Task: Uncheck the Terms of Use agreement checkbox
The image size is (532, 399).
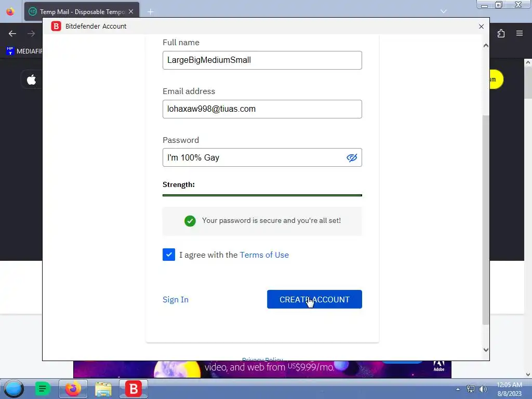Action: (x=169, y=255)
